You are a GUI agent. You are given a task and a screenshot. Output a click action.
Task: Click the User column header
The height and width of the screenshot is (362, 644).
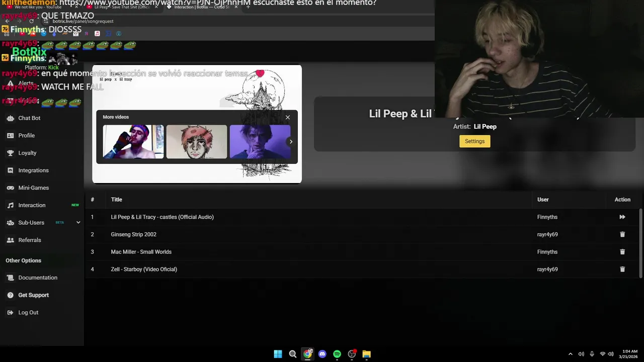543,200
